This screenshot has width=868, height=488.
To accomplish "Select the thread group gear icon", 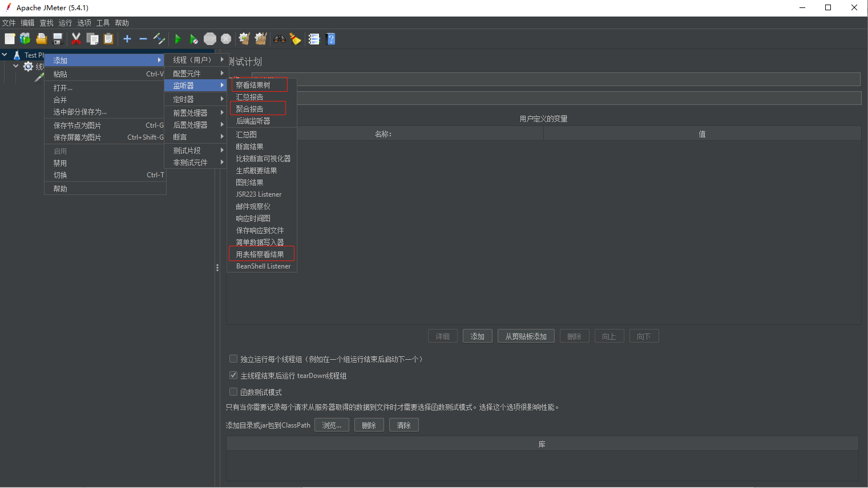I will tap(28, 67).
